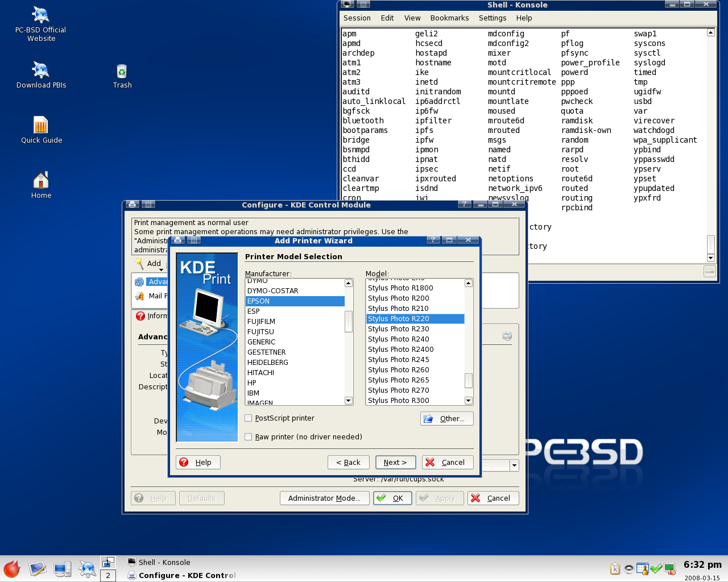This screenshot has height=582, width=728.
Task: Click the Model list scroll-up arrow
Action: pos(469,283)
